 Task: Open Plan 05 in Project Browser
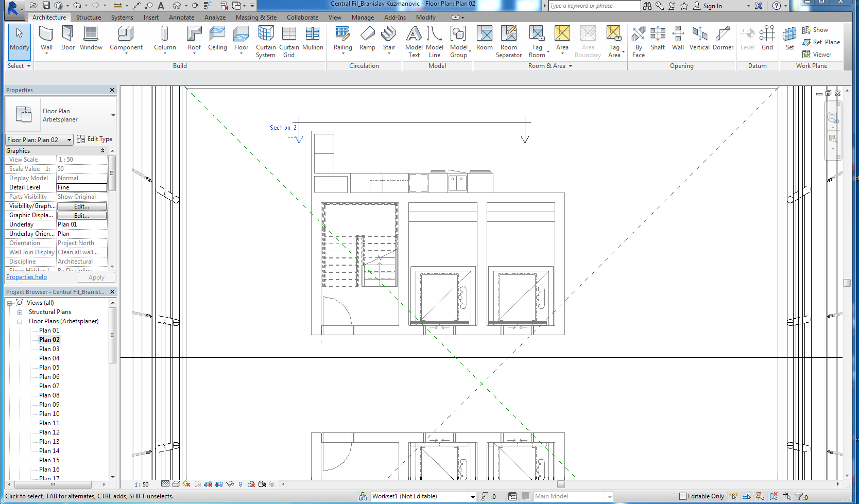coord(49,368)
